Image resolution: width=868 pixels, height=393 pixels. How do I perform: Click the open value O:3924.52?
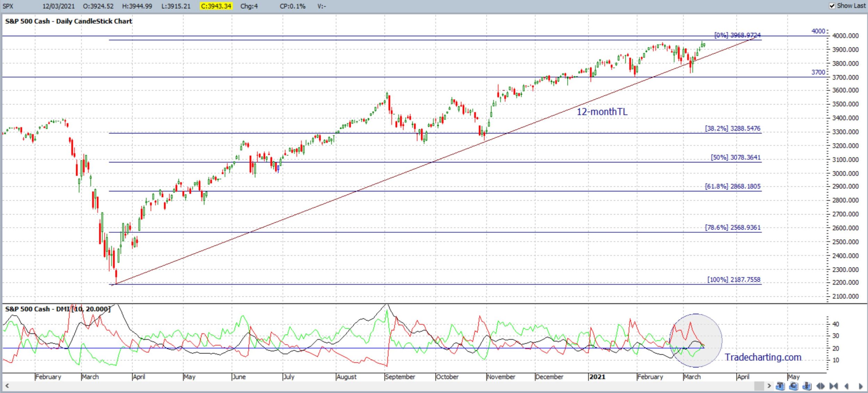point(98,6)
